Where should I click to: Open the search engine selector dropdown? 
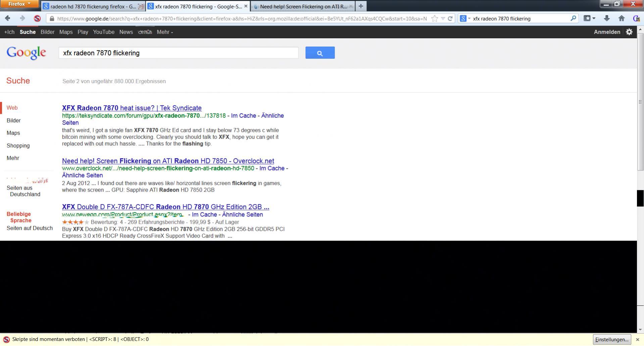click(464, 18)
